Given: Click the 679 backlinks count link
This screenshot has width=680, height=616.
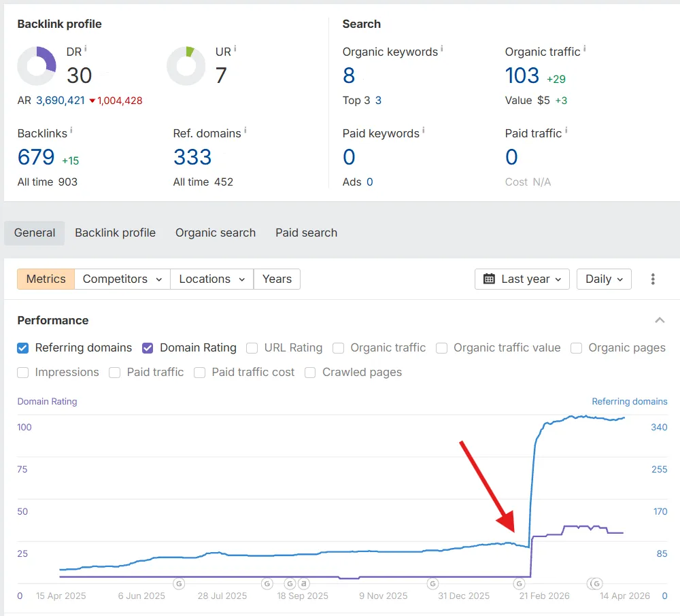Looking at the screenshot, I should point(36,158).
